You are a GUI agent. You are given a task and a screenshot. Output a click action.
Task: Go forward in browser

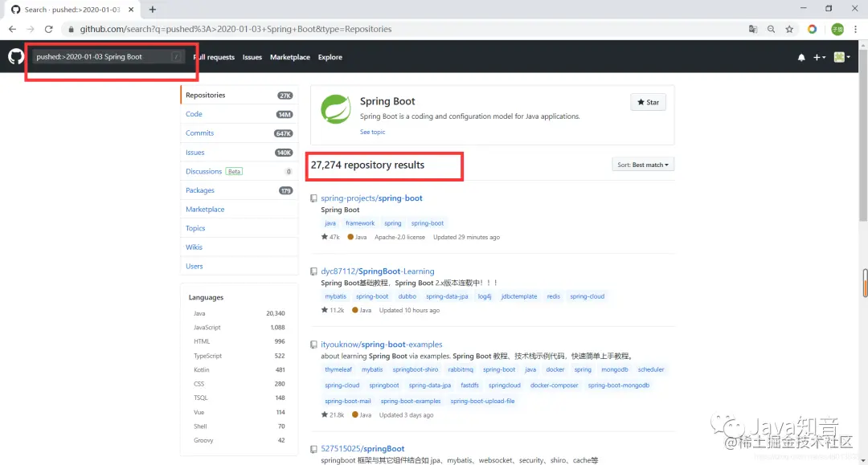(31, 29)
